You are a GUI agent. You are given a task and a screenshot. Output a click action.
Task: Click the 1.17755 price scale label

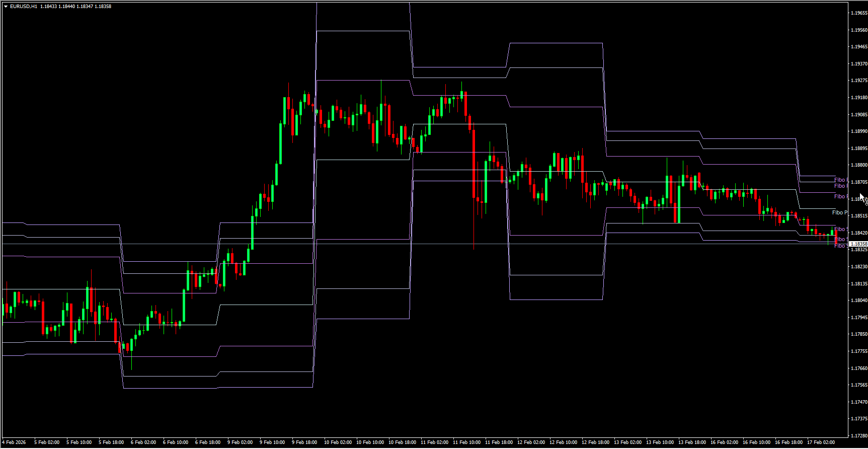coord(858,351)
